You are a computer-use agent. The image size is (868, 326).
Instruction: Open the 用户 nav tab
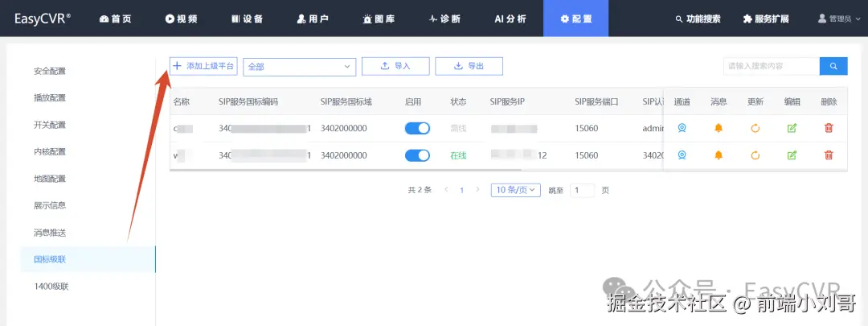tap(313, 19)
